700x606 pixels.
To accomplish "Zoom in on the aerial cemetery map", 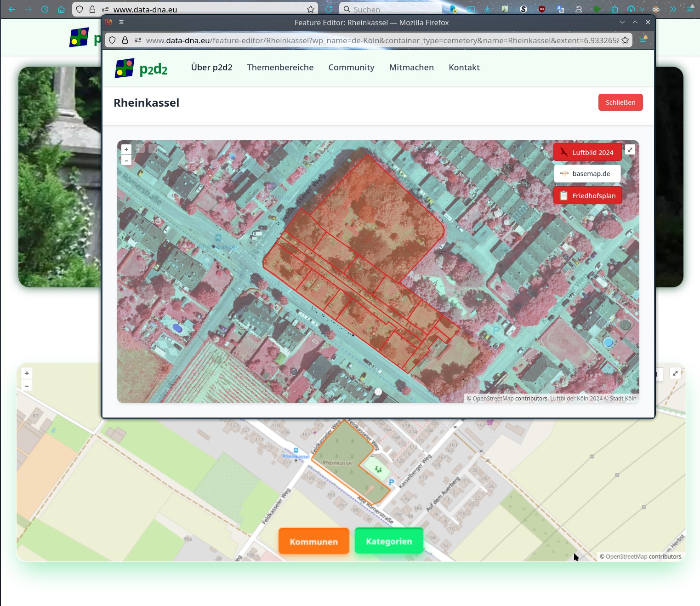I will pos(126,149).
